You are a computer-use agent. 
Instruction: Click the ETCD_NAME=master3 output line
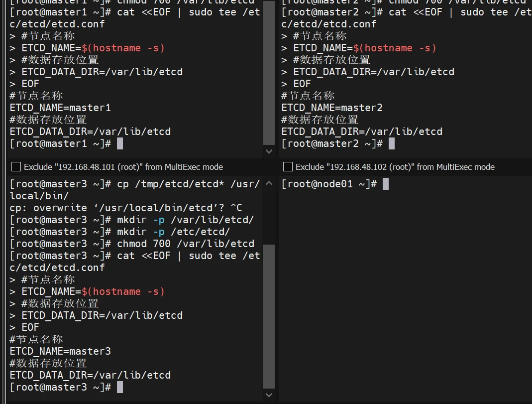[60, 351]
